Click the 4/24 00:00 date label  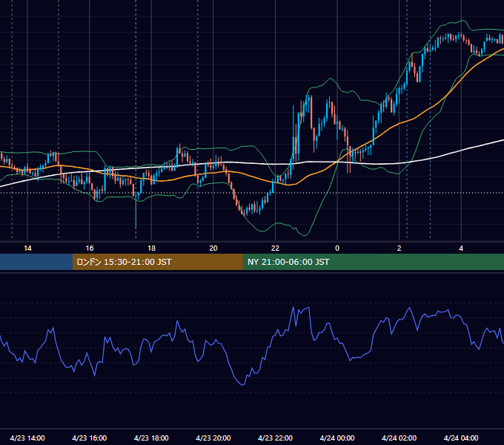point(337,438)
